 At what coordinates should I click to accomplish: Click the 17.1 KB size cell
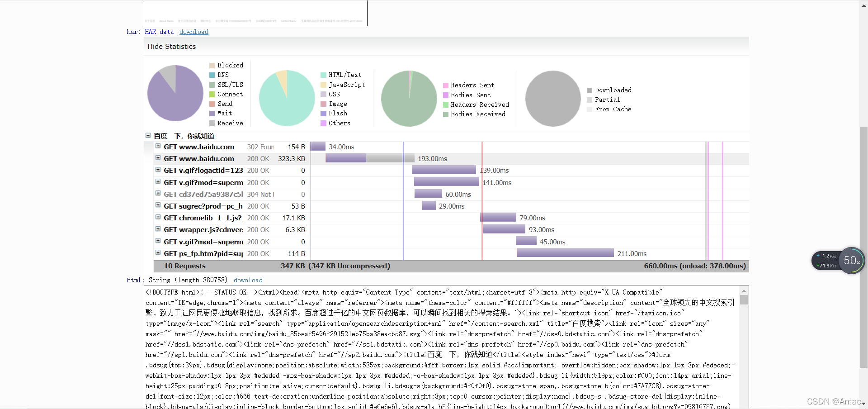pos(294,218)
